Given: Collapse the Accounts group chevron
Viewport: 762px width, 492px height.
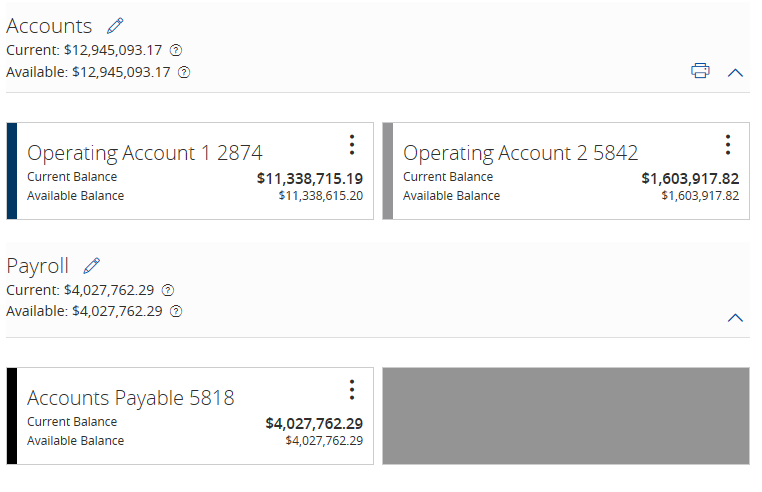Looking at the screenshot, I should (x=736, y=72).
